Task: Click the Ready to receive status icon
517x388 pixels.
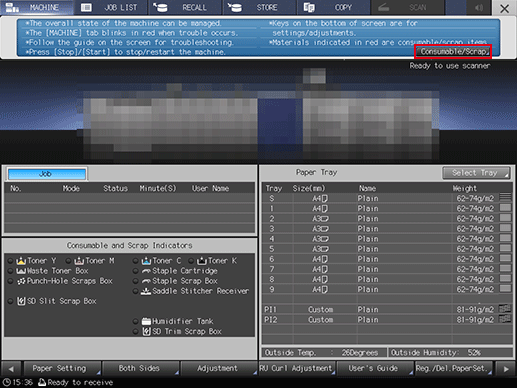Action: point(42,382)
